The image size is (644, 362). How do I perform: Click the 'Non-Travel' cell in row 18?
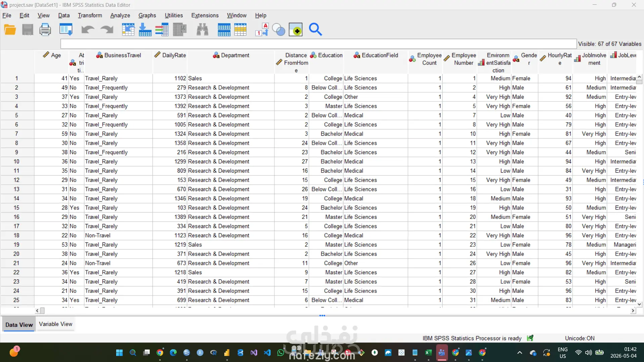coord(118,235)
